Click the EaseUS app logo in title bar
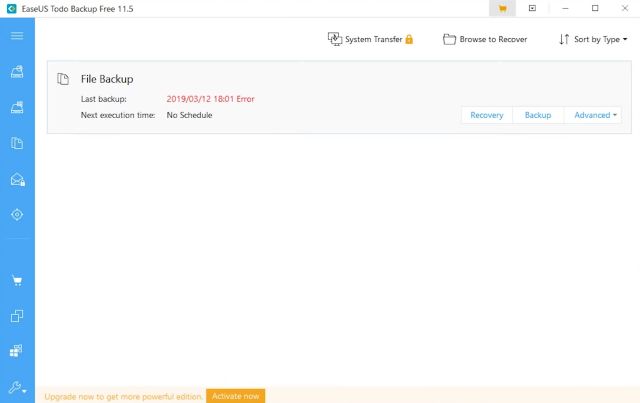 click(11, 9)
